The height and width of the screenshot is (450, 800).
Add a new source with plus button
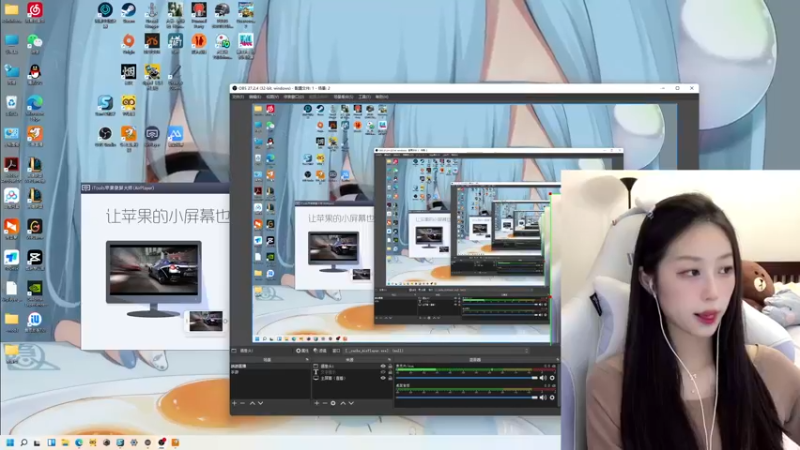316,403
